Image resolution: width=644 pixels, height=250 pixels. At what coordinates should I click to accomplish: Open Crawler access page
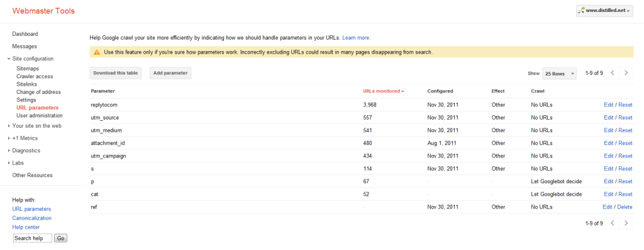pos(35,76)
